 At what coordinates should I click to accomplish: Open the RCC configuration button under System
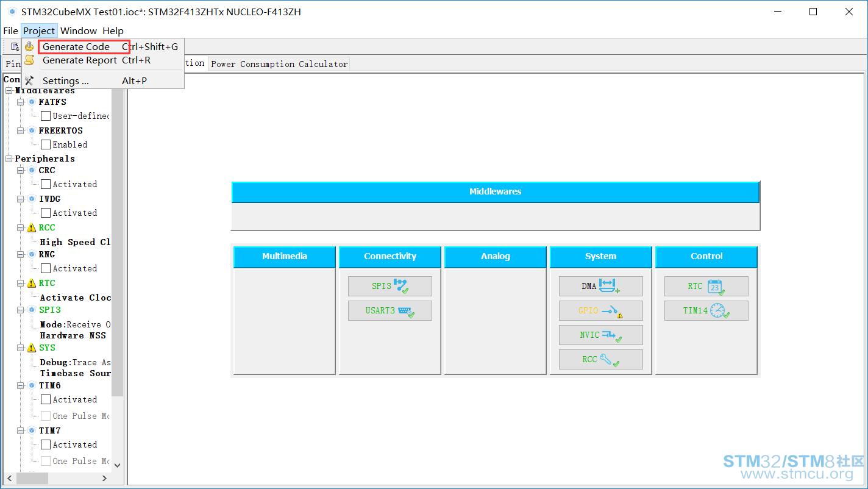click(601, 359)
